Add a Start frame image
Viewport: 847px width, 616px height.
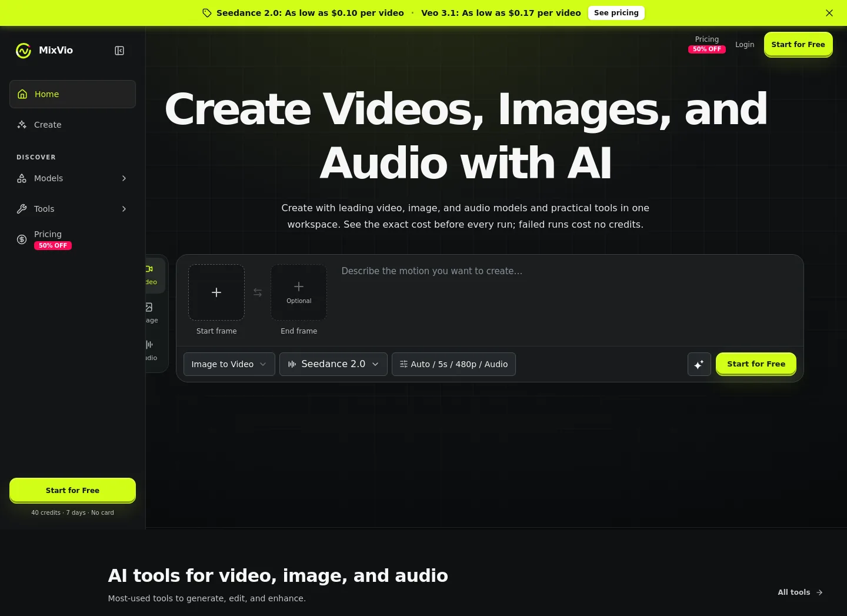pyautogui.click(x=216, y=292)
